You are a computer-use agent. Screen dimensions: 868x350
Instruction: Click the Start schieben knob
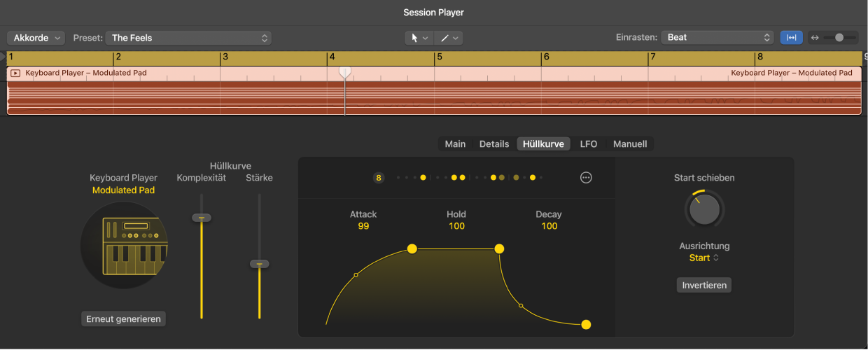click(704, 209)
